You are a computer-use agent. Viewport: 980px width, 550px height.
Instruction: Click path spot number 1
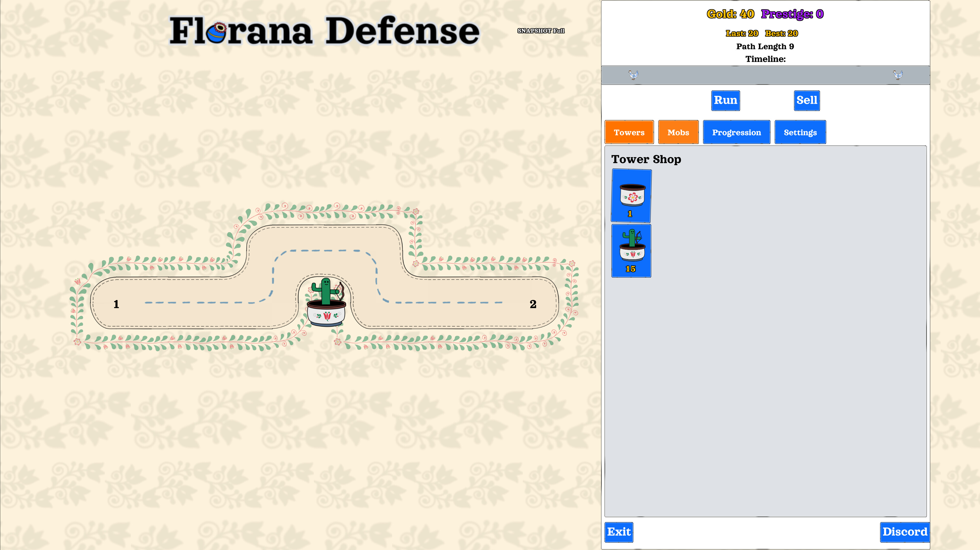pyautogui.click(x=116, y=304)
